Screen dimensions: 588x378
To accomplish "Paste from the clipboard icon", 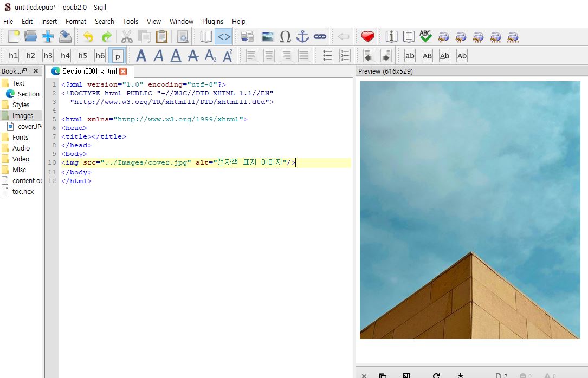I will pyautogui.click(x=161, y=37).
